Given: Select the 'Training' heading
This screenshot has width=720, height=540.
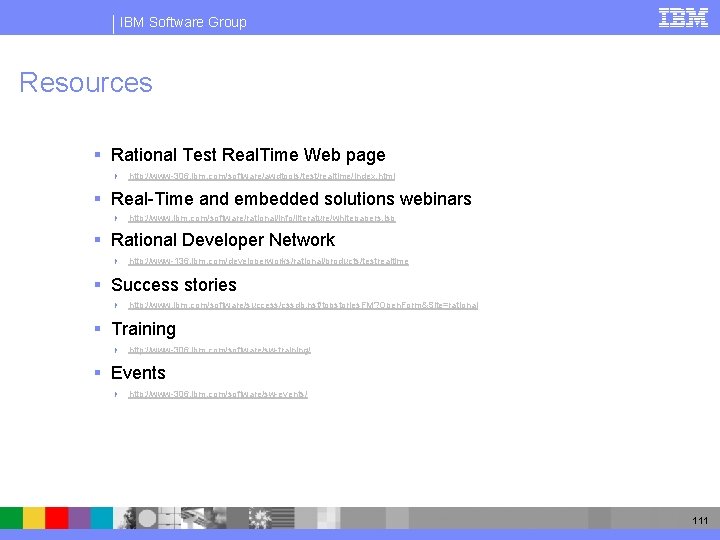Looking at the screenshot, I should click(144, 329).
